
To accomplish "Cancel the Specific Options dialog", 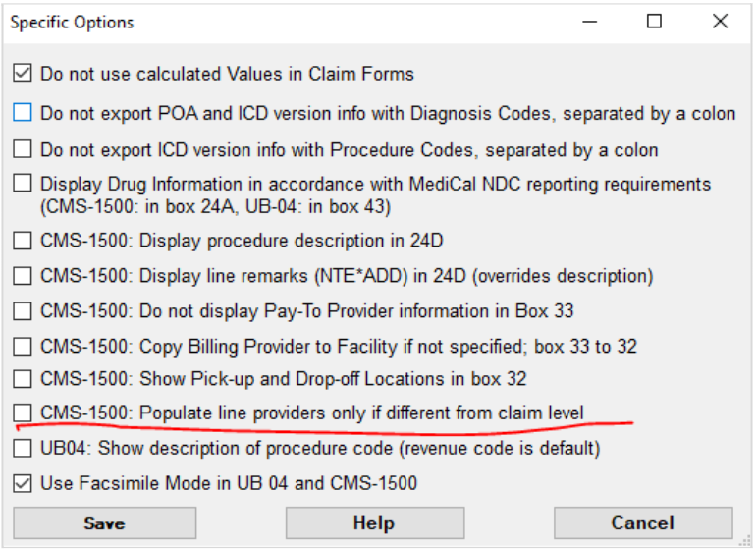I will pyautogui.click(x=643, y=522).
